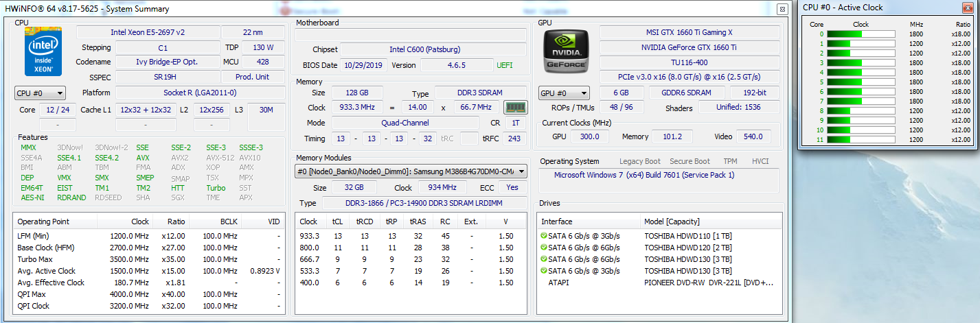The width and height of the screenshot is (980, 323).
Task: Click the Intel Xeon Inside logo
Action: pyautogui.click(x=43, y=53)
